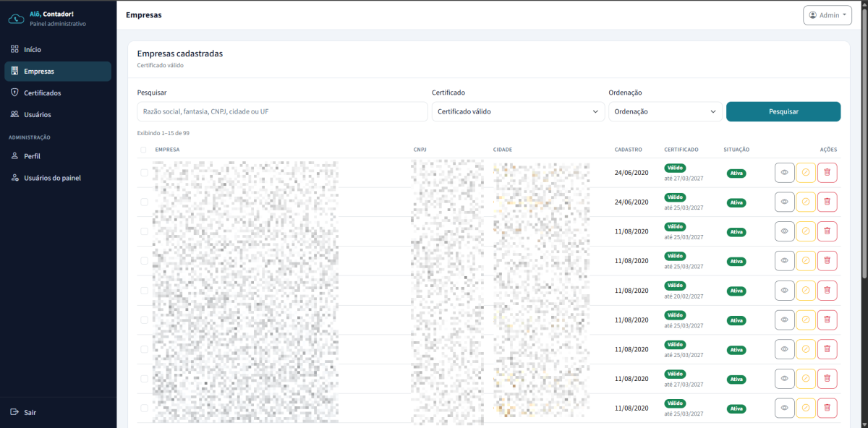
Task: Delete the 24/06/2020 company valid until 25/03/2027
Action: click(x=827, y=202)
